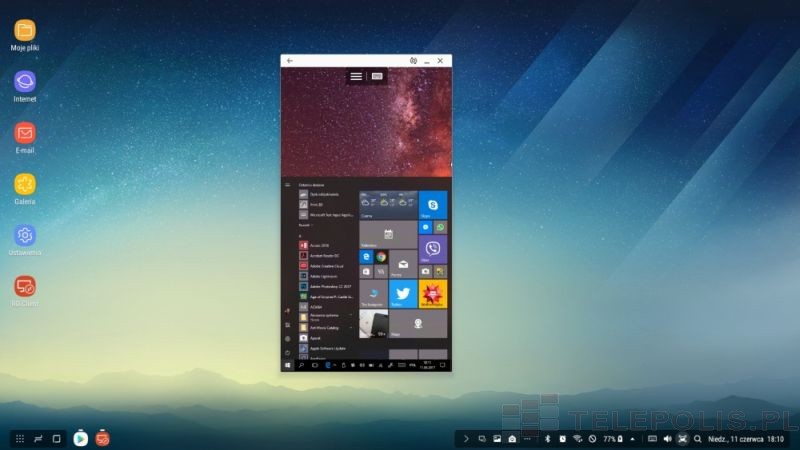Open the Galeria desktop icon
The height and width of the screenshot is (450, 800).
tap(24, 189)
